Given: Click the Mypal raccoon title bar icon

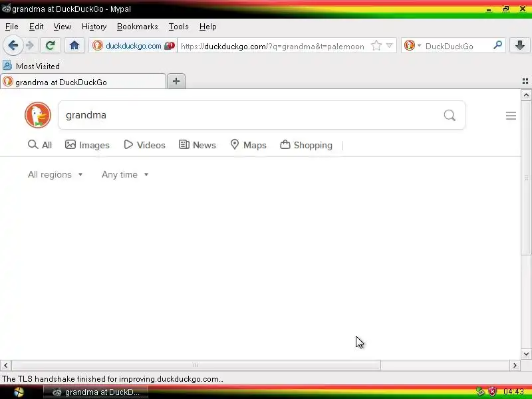Looking at the screenshot, I should coord(6,8).
